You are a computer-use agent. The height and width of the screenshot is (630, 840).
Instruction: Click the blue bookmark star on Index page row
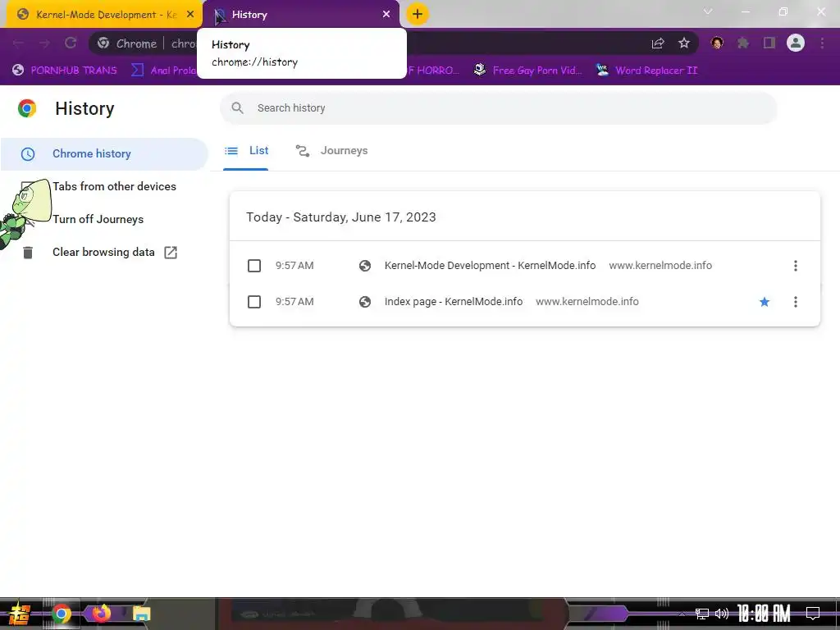765,302
